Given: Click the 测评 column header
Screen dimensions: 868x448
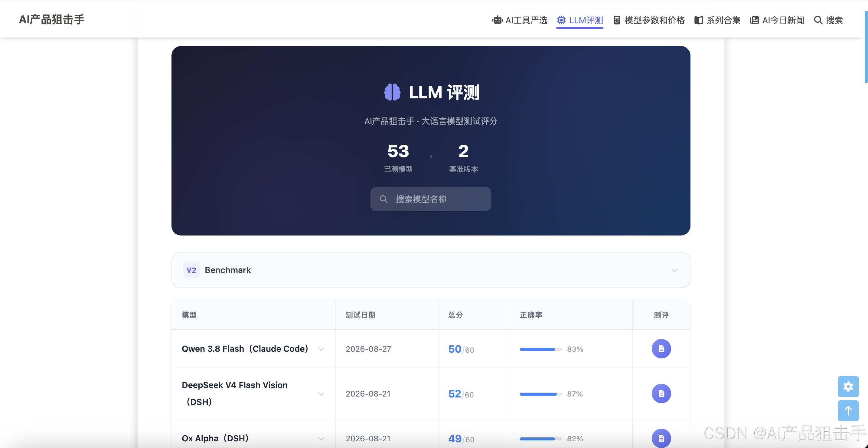Looking at the screenshot, I should click(661, 315).
